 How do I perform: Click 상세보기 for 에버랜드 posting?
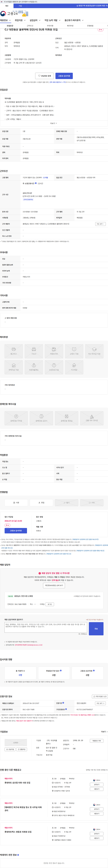(x=97, y=809)
